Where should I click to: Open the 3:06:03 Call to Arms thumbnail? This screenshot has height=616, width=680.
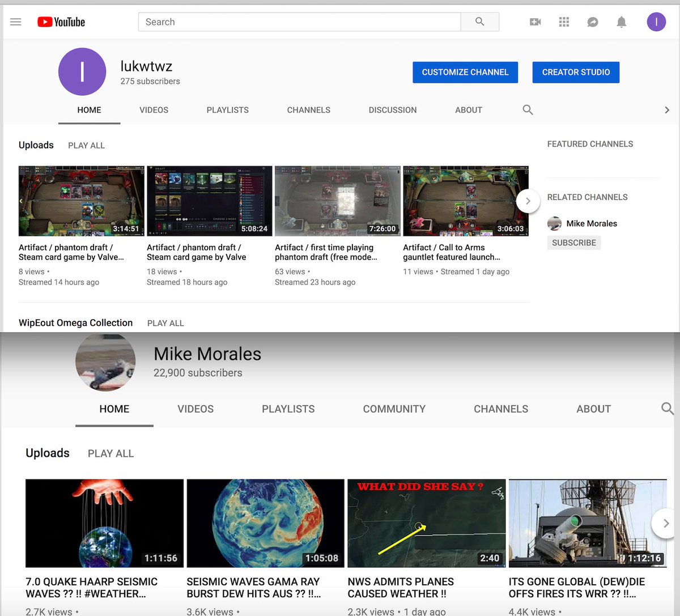click(x=466, y=201)
